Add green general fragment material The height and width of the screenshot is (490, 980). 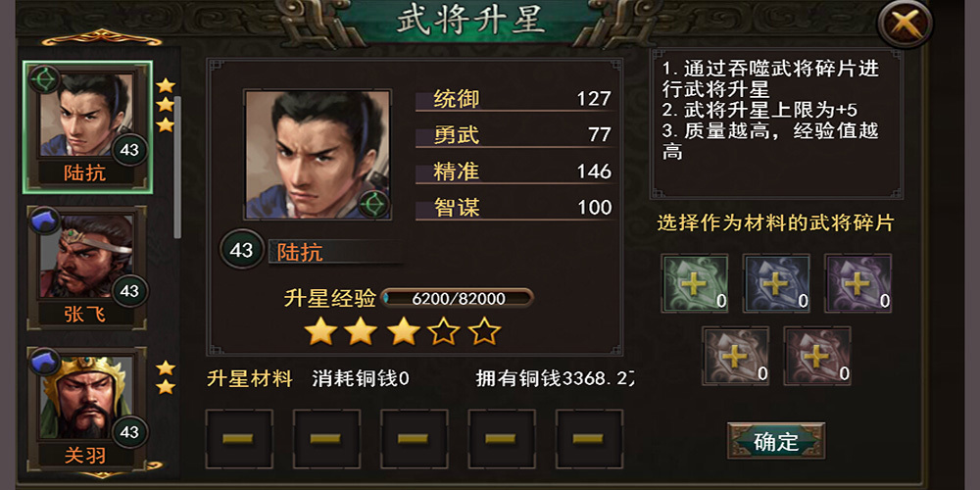(x=695, y=283)
